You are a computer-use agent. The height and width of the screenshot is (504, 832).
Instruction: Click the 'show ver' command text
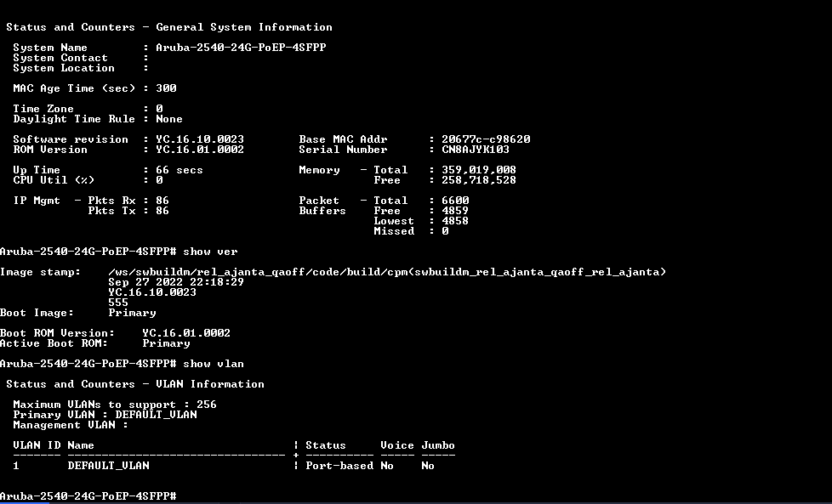coord(210,252)
